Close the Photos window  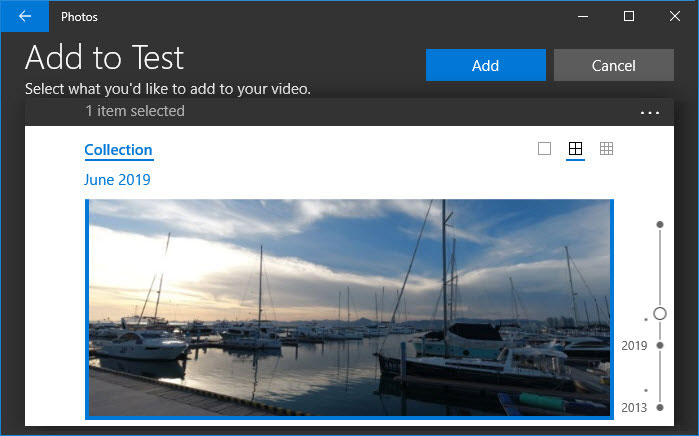point(675,16)
